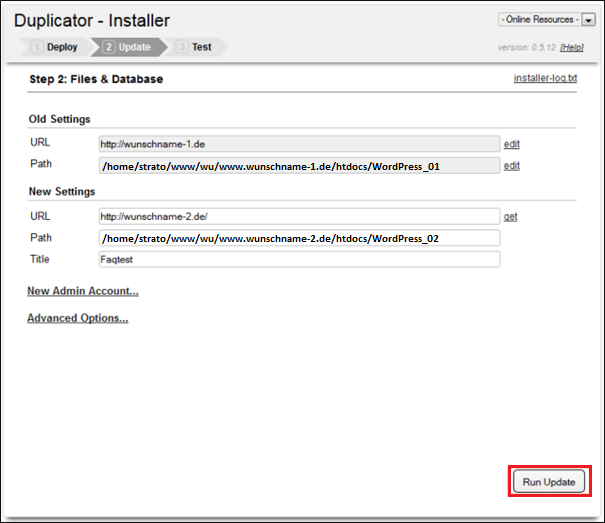Expand the Advanced Options section
This screenshot has width=605, height=523.
[x=77, y=318]
